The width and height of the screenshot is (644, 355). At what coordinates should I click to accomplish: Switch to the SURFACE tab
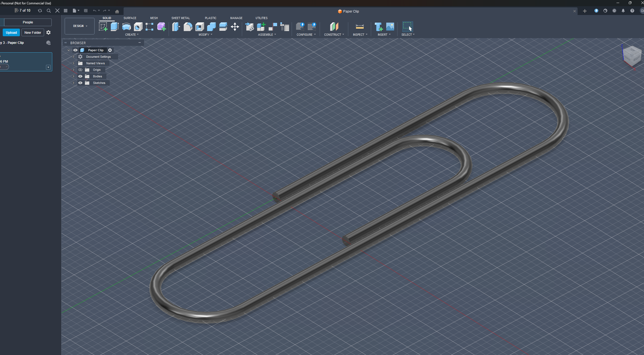point(130,18)
